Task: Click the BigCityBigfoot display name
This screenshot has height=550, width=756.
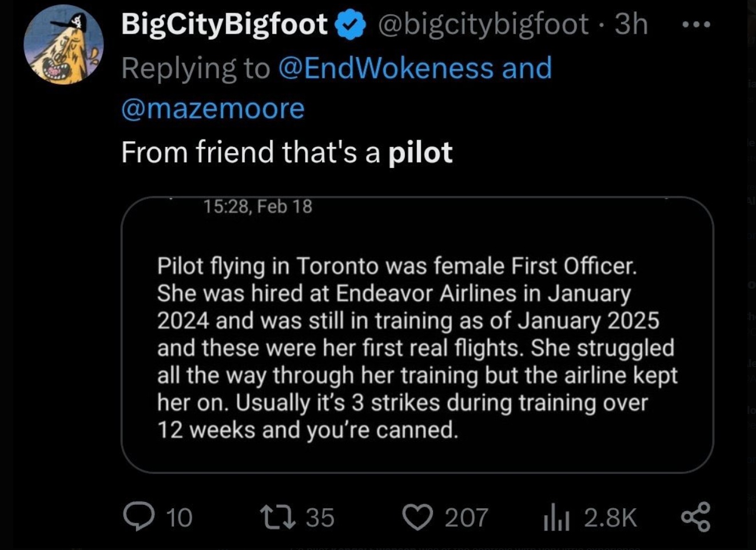Action: 223,24
